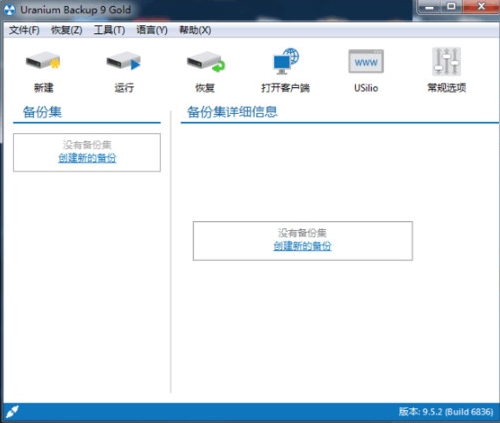Open the 工具(T) menu
Screen dimensions: 500x423
(x=109, y=30)
